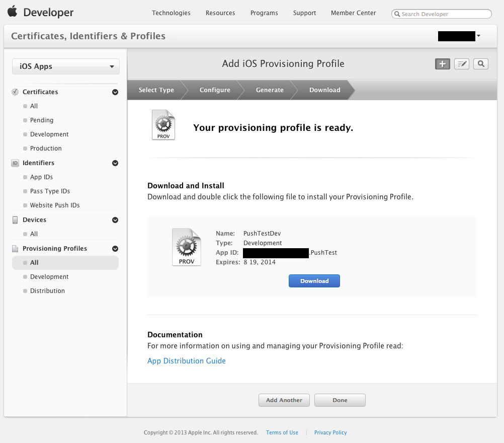Select Production certificates
Image resolution: width=504 pixels, height=443 pixels.
46,149
